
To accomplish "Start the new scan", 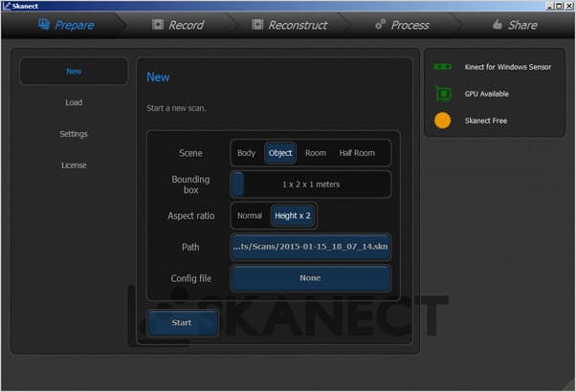I will pos(182,322).
